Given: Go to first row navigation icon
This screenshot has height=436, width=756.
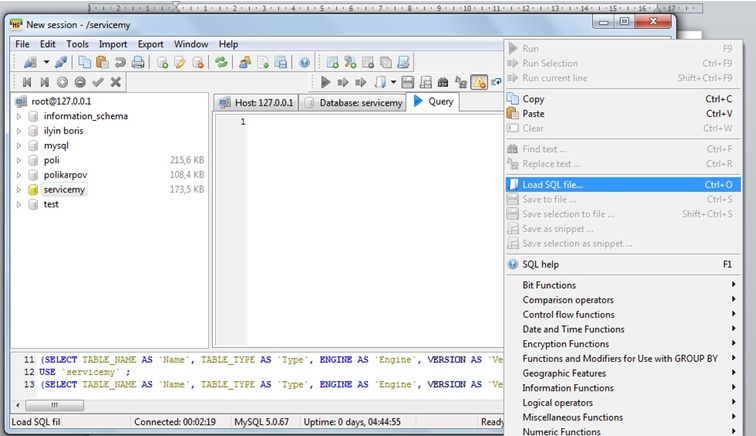Looking at the screenshot, I should (27, 82).
